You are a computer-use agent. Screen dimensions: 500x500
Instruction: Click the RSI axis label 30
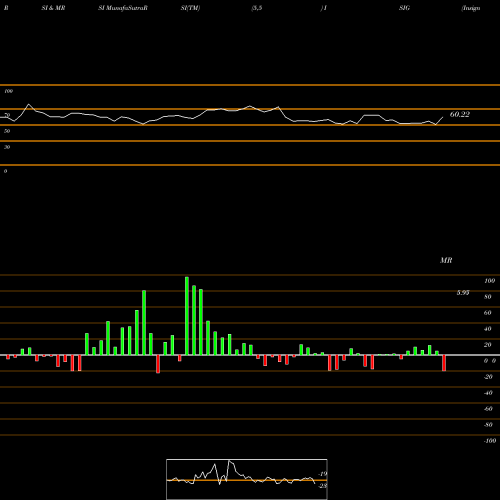click(7, 147)
